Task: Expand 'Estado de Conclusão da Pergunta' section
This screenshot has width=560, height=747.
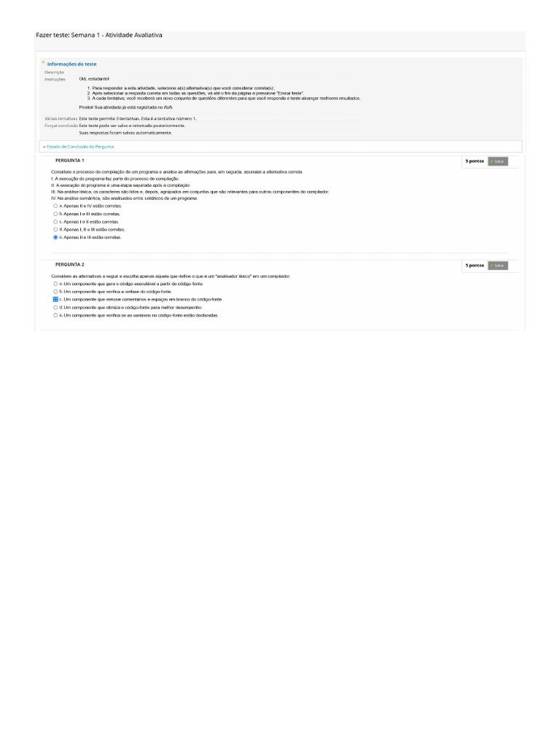Action: pyautogui.click(x=80, y=147)
